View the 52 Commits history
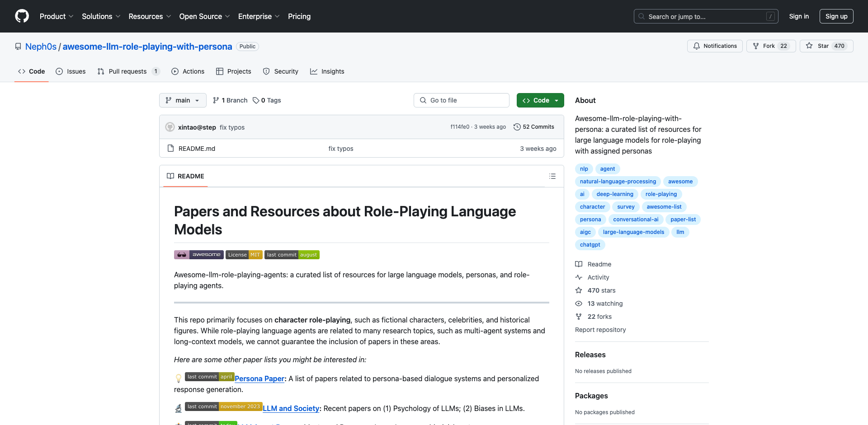This screenshot has width=868, height=425. coord(534,127)
